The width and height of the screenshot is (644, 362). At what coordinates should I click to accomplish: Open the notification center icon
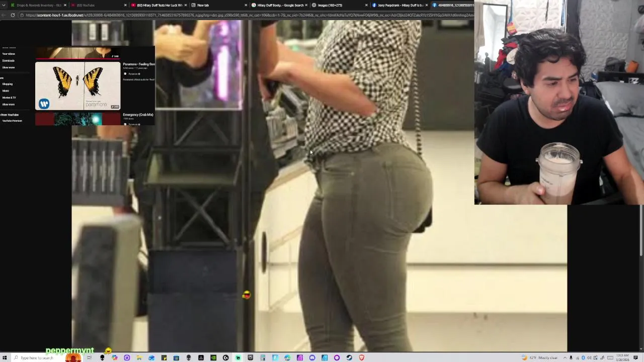pyautogui.click(x=635, y=357)
